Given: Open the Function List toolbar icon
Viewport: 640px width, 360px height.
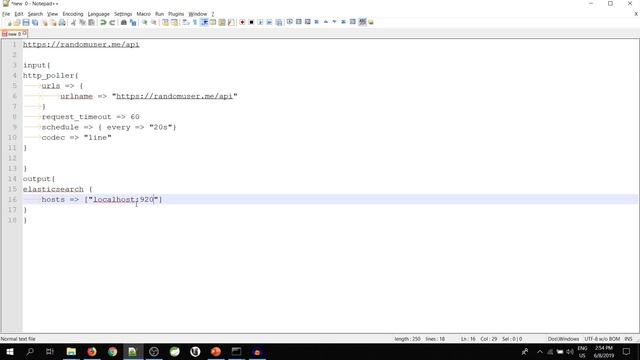Looking at the screenshot, I should tap(231, 22).
